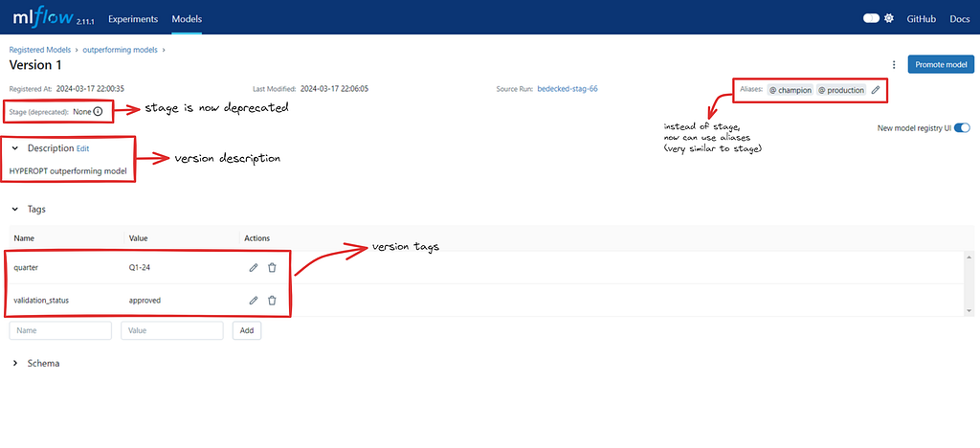This screenshot has width=980, height=448.
Task: Click the Stage value None
Action: click(x=82, y=112)
